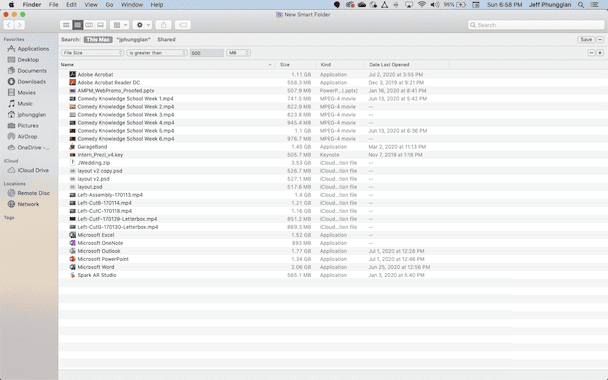Open OneDrive in the sidebar
This screenshot has width=608, height=380.
(29, 148)
